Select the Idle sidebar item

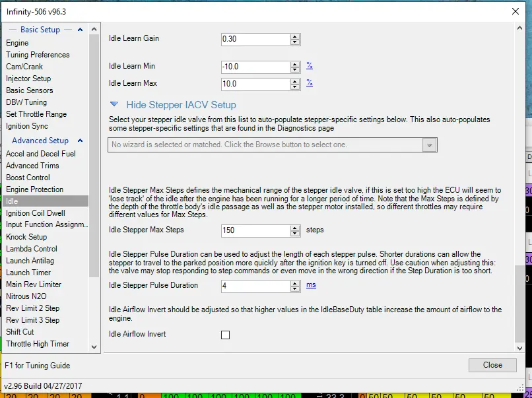click(x=45, y=201)
